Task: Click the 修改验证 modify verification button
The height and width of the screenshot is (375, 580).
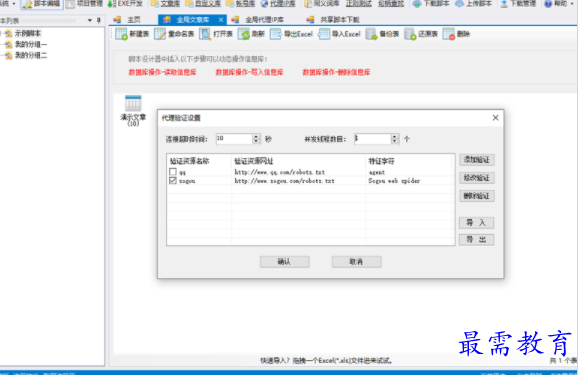Action: (477, 178)
